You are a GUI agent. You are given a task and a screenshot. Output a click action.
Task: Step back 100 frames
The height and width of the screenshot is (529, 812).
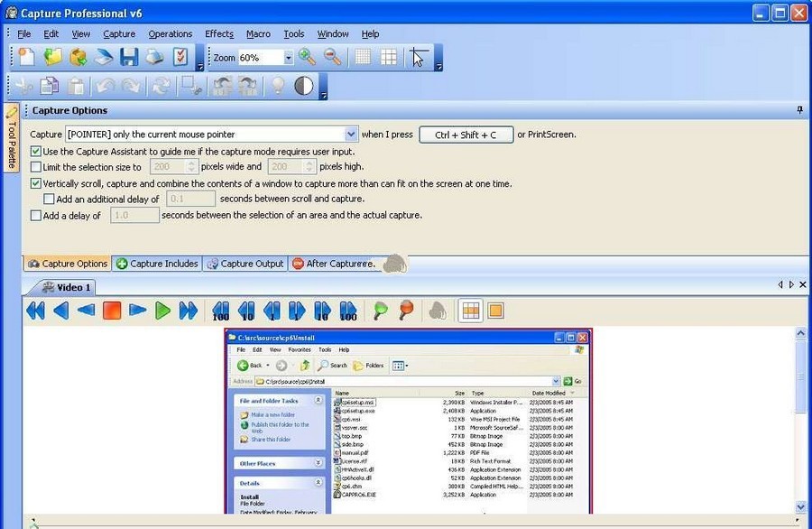[221, 311]
